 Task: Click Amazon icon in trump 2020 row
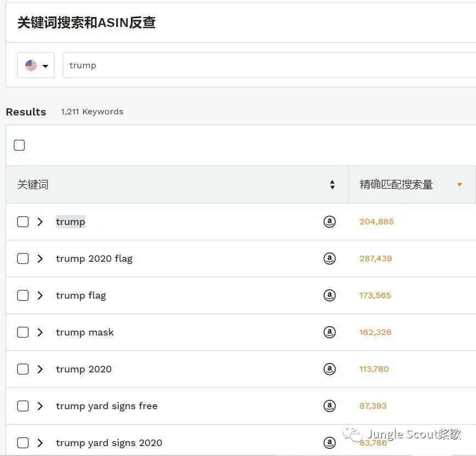330,369
